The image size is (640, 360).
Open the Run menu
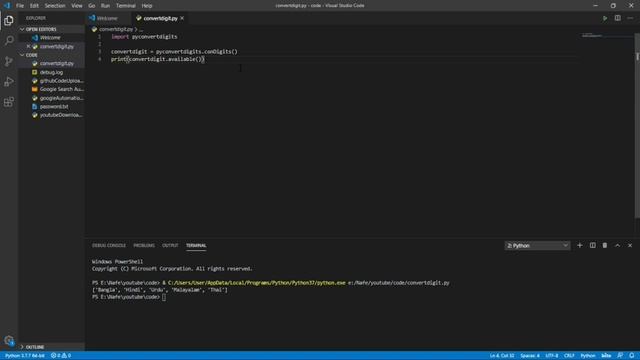[x=105, y=6]
